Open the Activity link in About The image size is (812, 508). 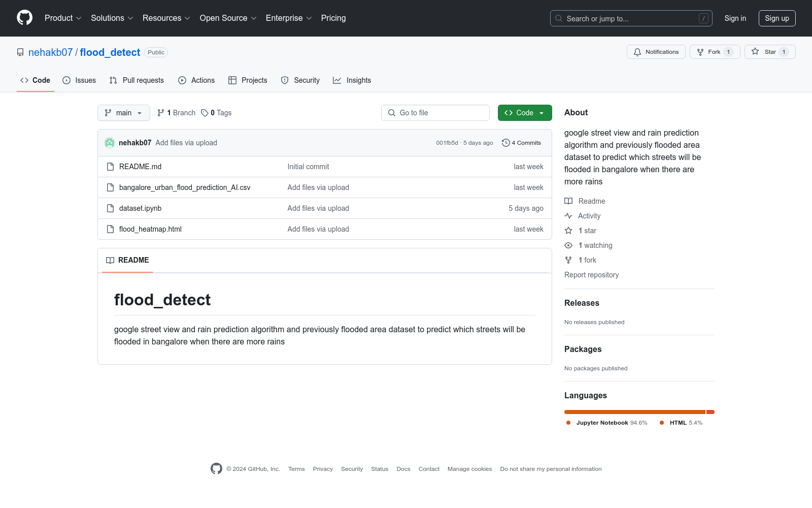tap(583, 216)
